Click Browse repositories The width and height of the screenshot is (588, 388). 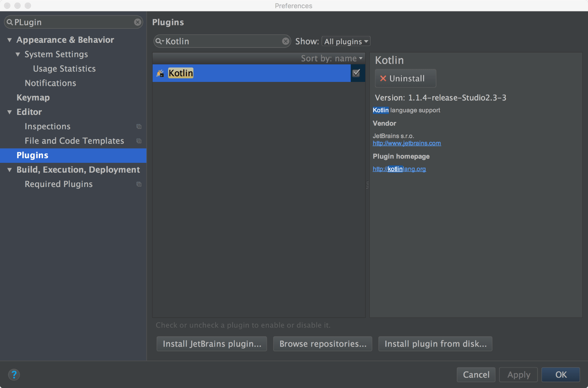[322, 344]
